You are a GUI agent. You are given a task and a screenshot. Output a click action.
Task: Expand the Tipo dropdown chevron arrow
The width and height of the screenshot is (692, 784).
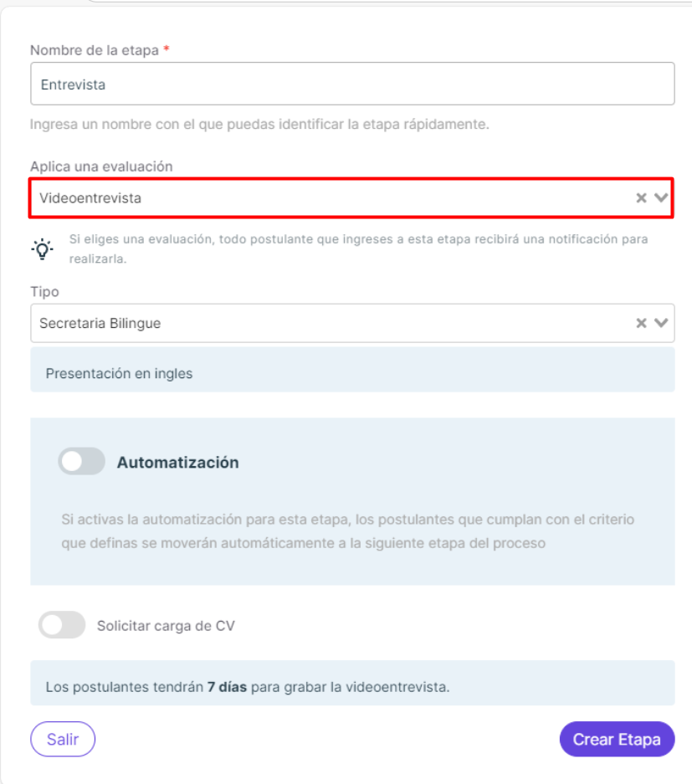pos(661,323)
